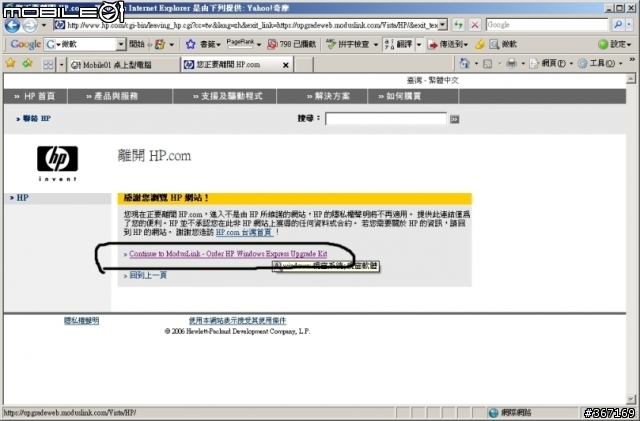The width and height of the screenshot is (640, 421).
Task: Click the green Refresh page icon
Action: coord(459,25)
